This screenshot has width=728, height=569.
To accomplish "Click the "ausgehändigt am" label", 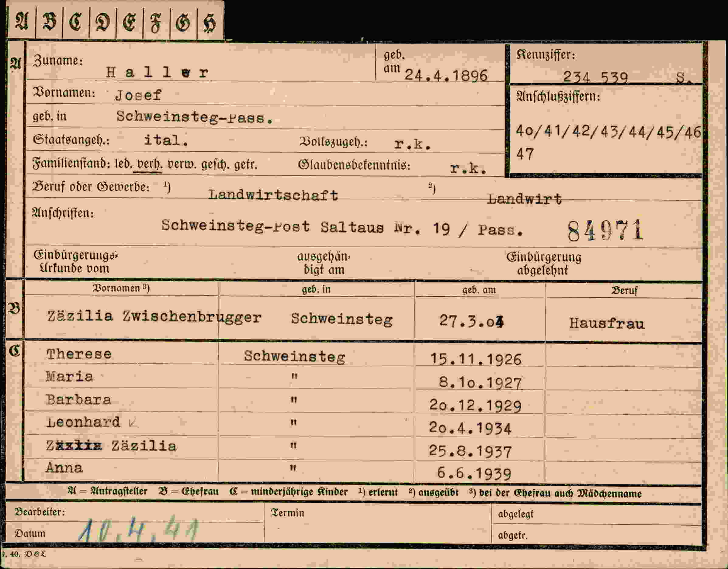I will 324,263.
